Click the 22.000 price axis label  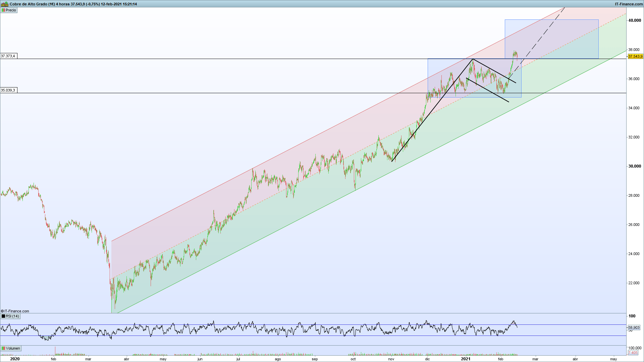634,283
